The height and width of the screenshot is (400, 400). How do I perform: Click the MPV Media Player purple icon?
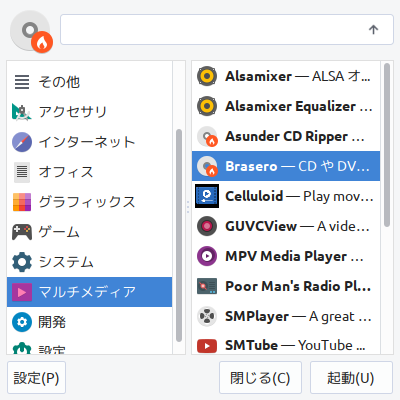point(207,256)
